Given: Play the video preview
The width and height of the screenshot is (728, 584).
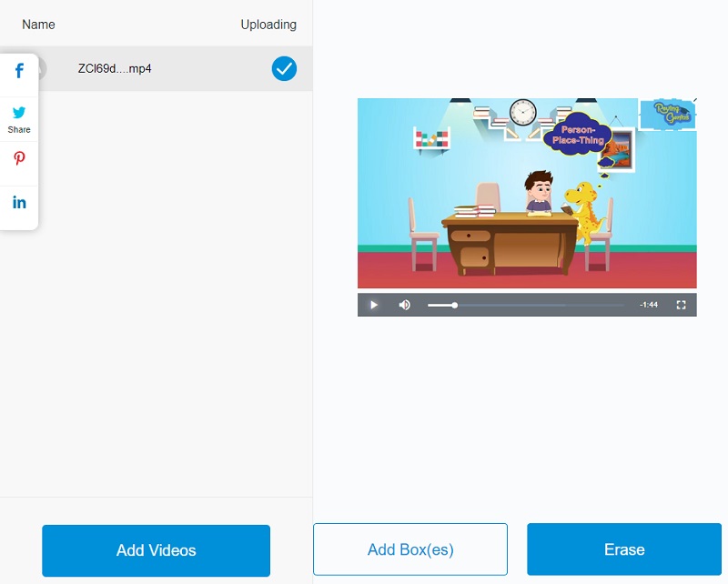Looking at the screenshot, I should coord(373,305).
